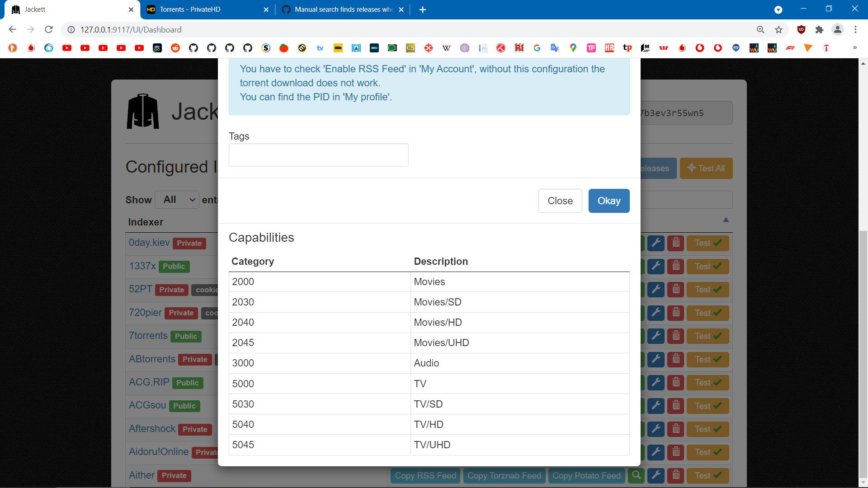Open the Google Maps bookmark icon
The image size is (868, 488).
tap(573, 48)
